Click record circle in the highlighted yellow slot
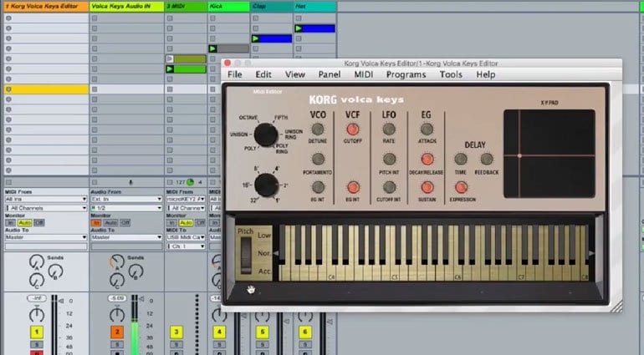Image resolution: width=644 pixels, height=355 pixels. pos(8,89)
